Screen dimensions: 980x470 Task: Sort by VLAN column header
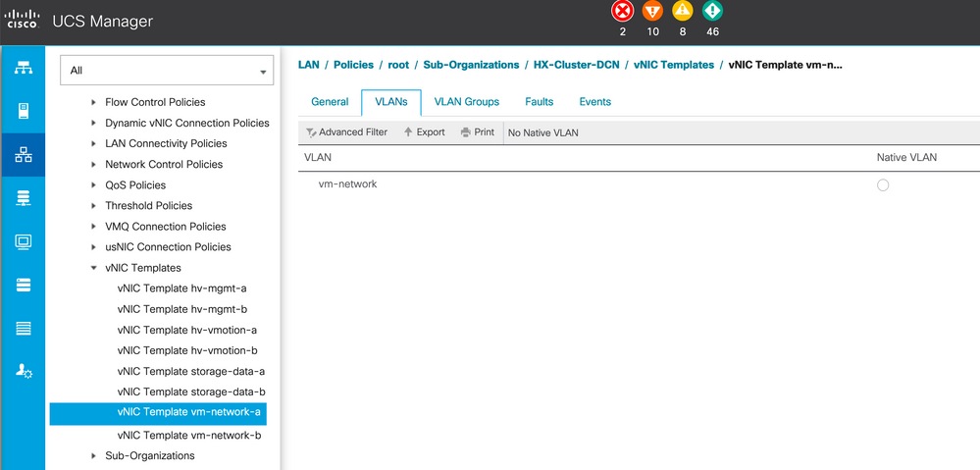point(318,158)
